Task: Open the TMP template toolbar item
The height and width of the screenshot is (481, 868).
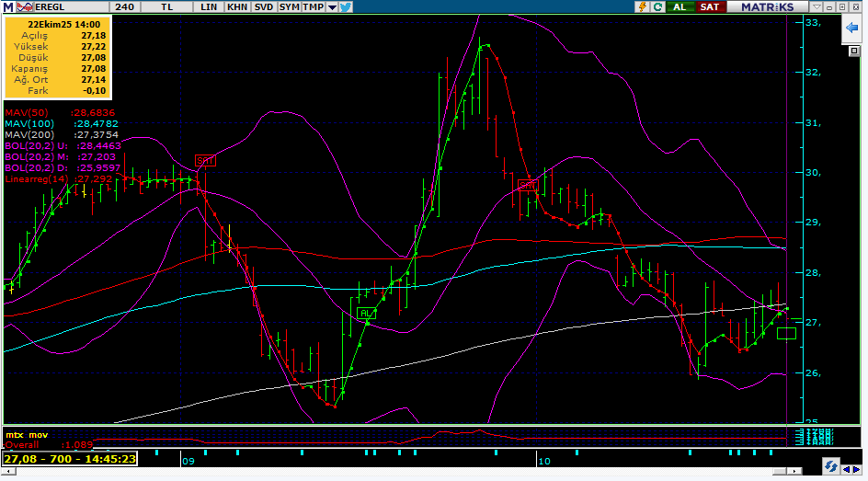Action: pos(314,6)
